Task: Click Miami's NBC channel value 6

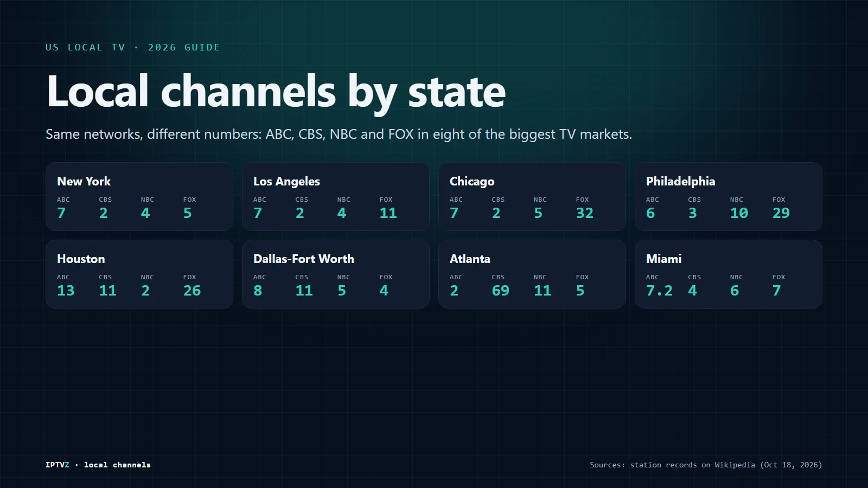Action: click(735, 291)
